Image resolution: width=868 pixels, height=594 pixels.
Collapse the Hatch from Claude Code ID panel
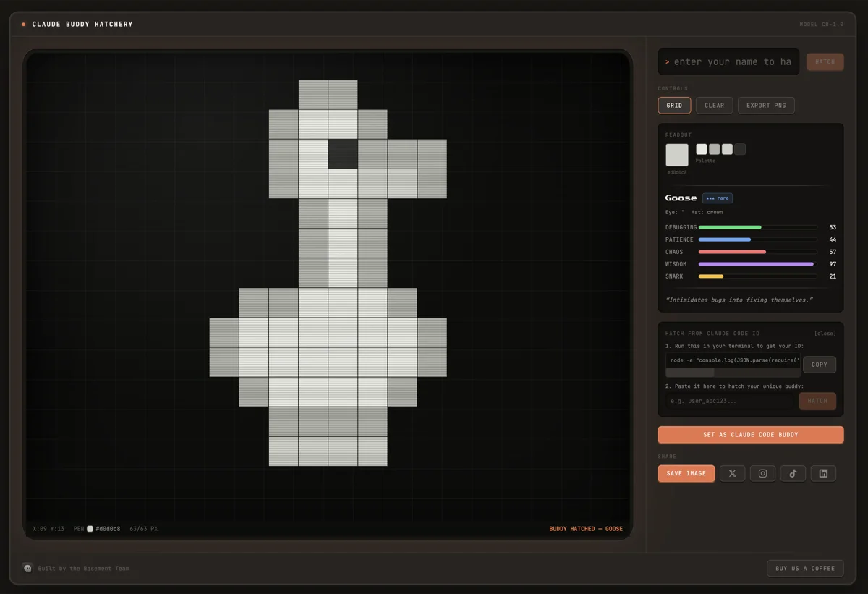point(825,334)
